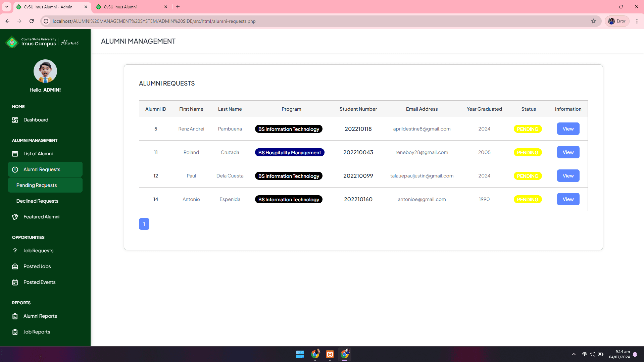Screen dimensions: 644x362
Task: Click the Job Reports clipboard icon
Action: [x=15, y=332]
